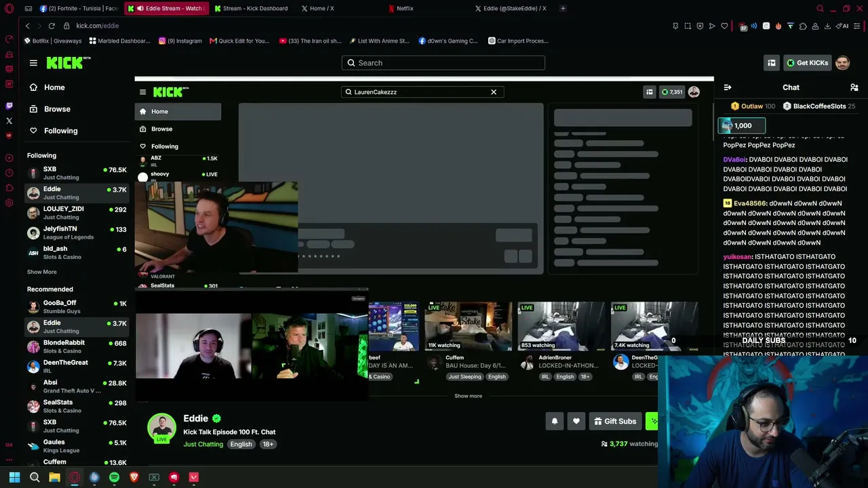868x488 pixels.
Task: Open the Instagram bookmark
Action: tap(180, 41)
